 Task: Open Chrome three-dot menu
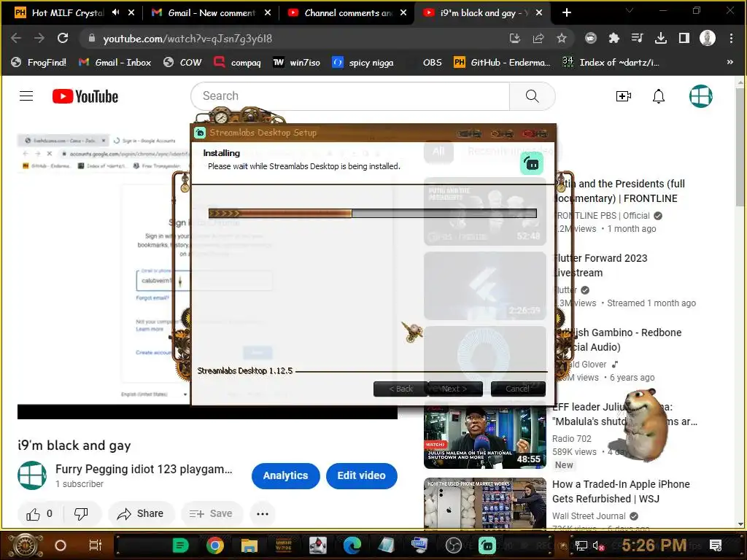pos(731,38)
